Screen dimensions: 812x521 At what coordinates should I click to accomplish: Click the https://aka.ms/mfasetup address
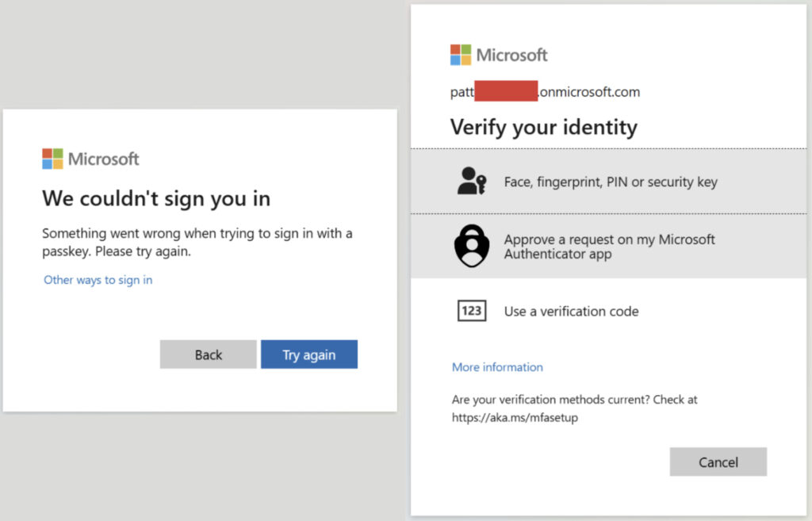pyautogui.click(x=514, y=416)
